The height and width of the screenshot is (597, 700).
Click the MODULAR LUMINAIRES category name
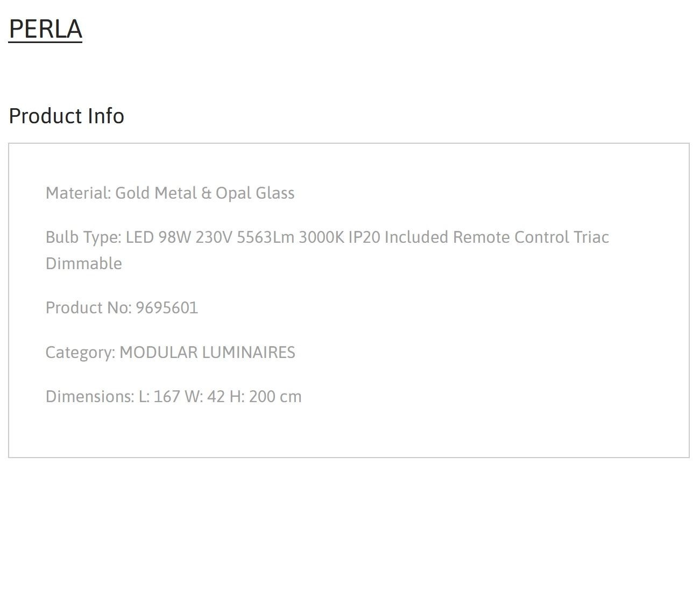(x=207, y=352)
